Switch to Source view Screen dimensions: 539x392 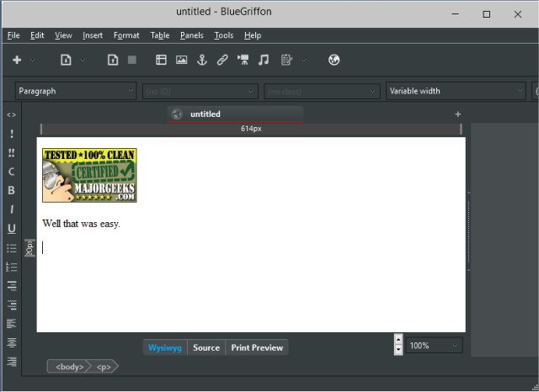(206, 347)
